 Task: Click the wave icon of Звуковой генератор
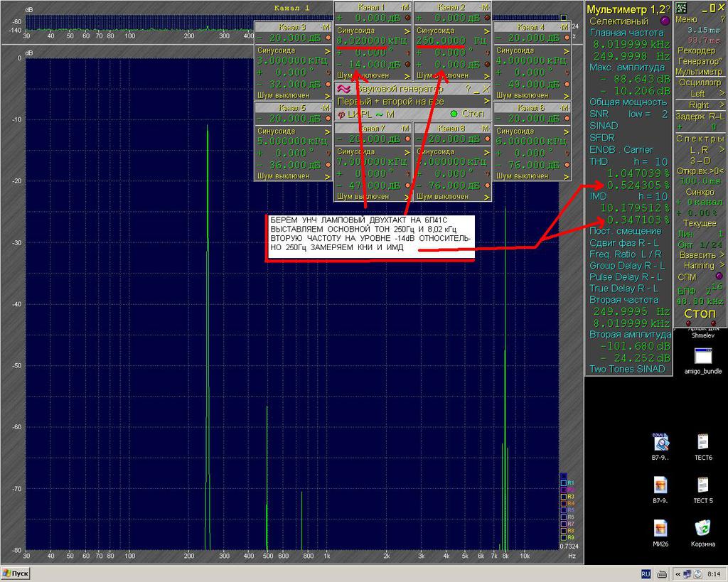click(x=343, y=89)
